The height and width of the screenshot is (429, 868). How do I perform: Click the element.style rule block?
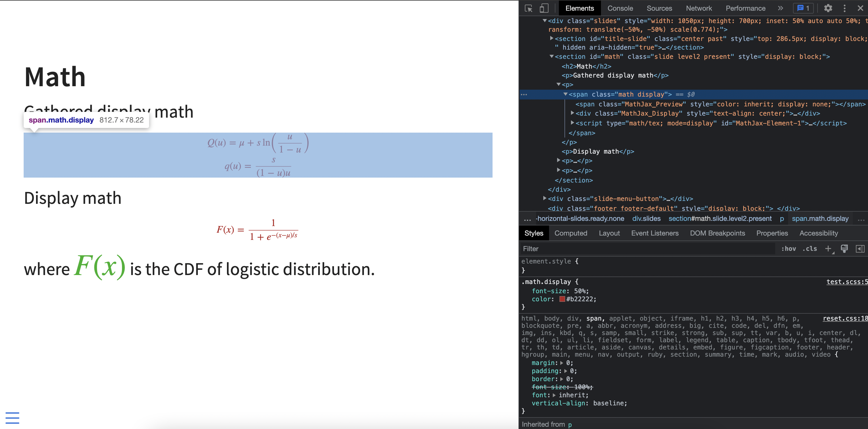click(x=550, y=265)
